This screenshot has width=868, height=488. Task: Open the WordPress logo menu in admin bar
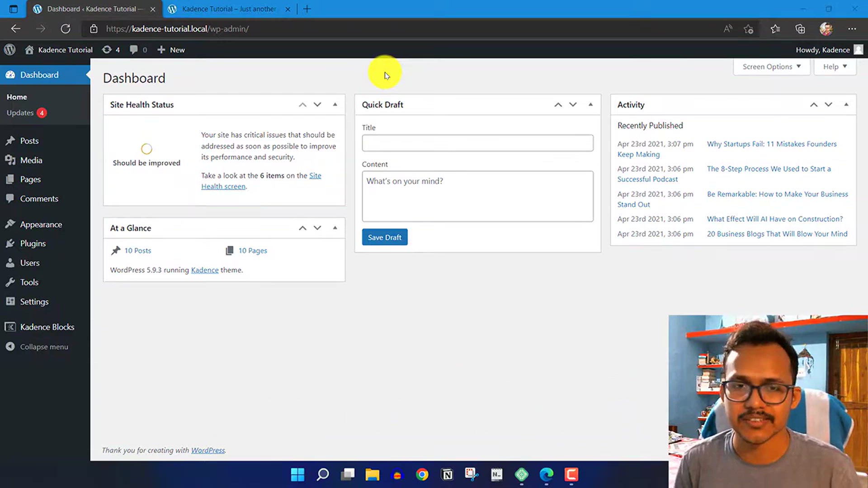click(10, 50)
